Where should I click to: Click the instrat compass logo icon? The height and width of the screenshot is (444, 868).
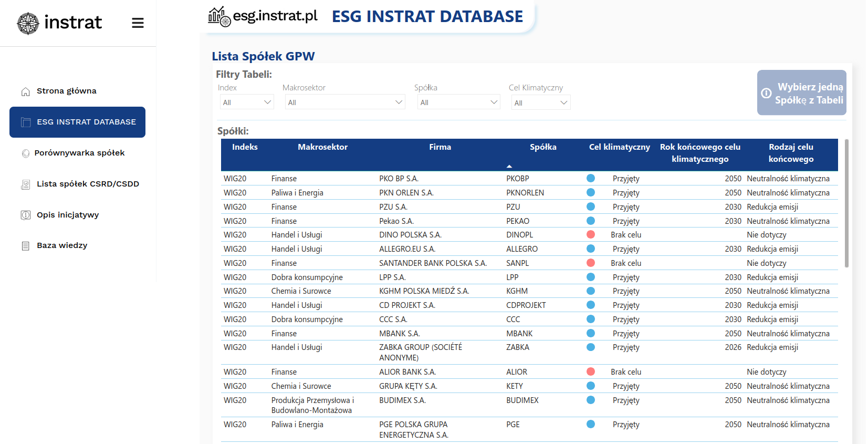pos(28,23)
